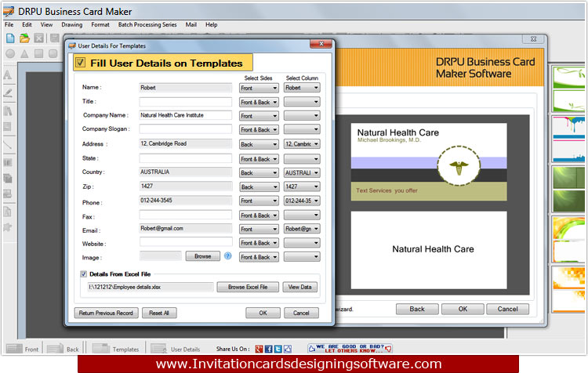
Task: Select the Text tool in left sidebar
Action: click(x=8, y=75)
